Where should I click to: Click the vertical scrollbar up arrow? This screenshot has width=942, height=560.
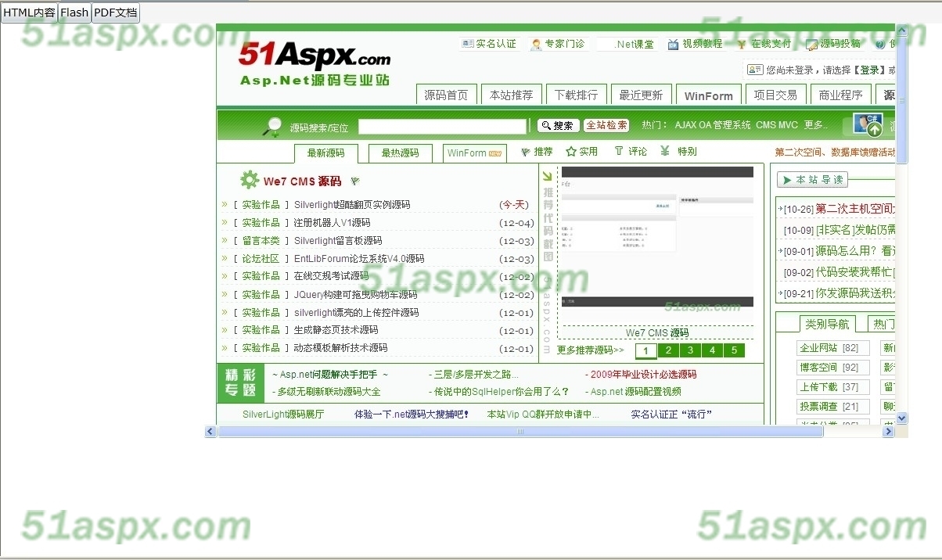(902, 30)
